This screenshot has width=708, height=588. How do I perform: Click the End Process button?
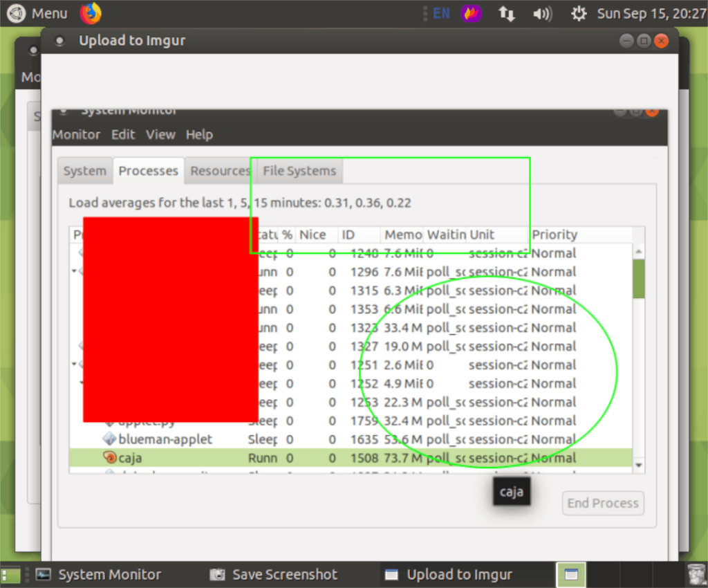602,503
